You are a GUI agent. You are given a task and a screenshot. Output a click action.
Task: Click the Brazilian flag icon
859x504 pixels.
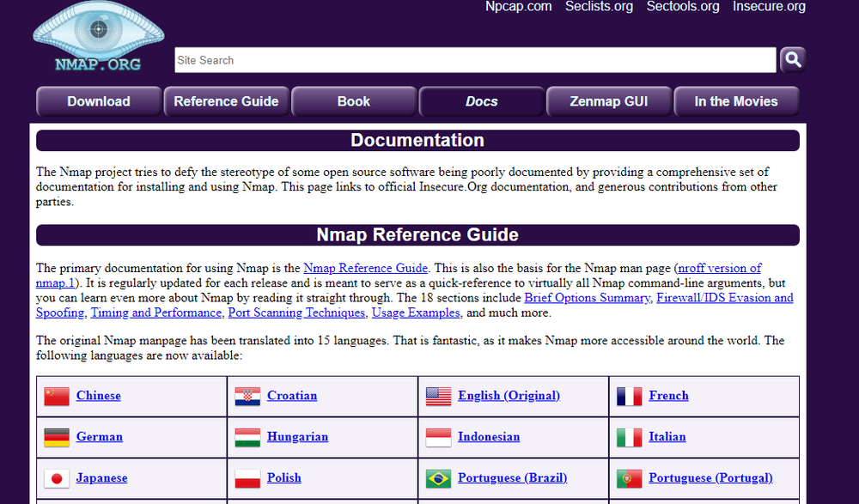point(438,478)
